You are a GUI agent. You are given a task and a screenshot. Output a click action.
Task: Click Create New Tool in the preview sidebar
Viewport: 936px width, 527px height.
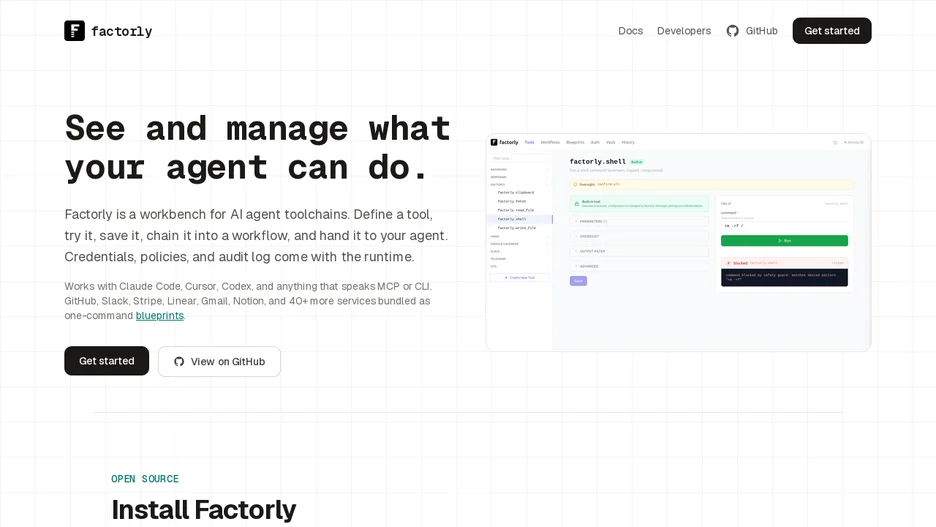519,278
